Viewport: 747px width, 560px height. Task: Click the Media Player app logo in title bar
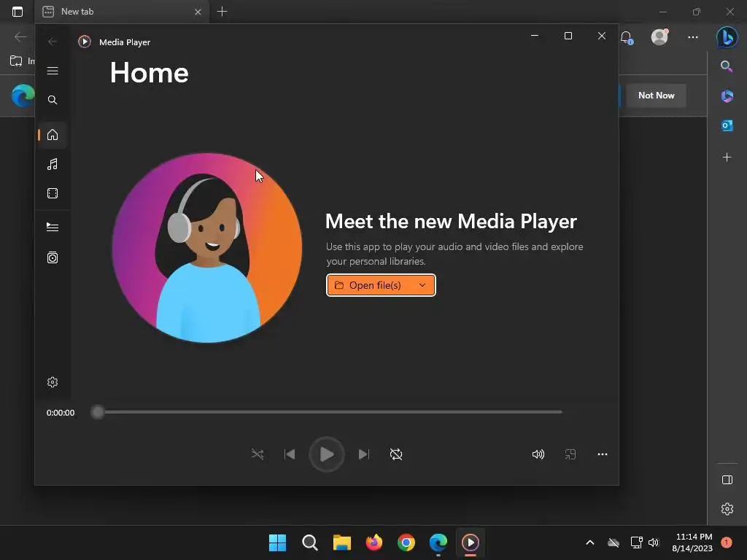click(x=85, y=42)
